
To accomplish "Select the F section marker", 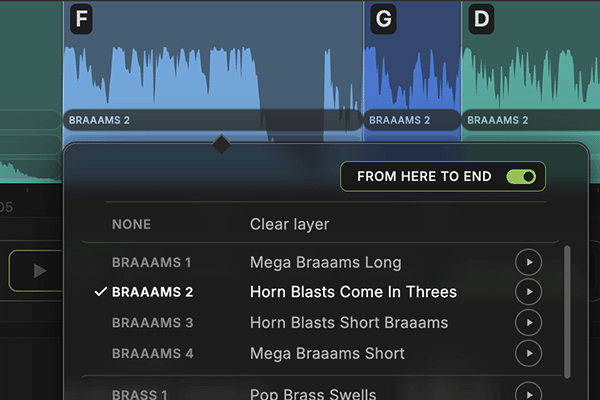I will coord(81,19).
